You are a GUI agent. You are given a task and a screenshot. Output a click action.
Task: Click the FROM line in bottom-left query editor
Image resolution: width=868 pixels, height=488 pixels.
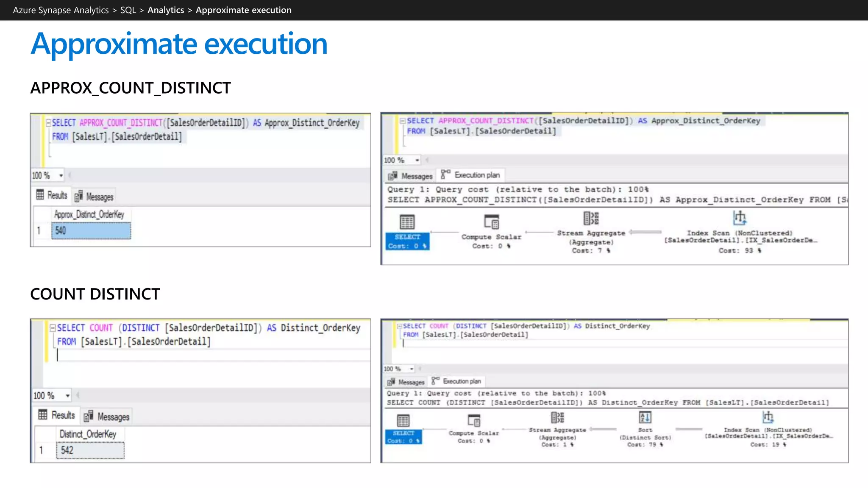coord(134,342)
